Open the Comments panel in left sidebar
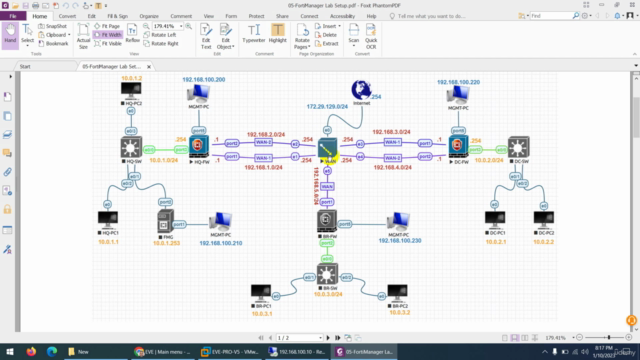This screenshot has width=640, height=360. click(x=7, y=153)
